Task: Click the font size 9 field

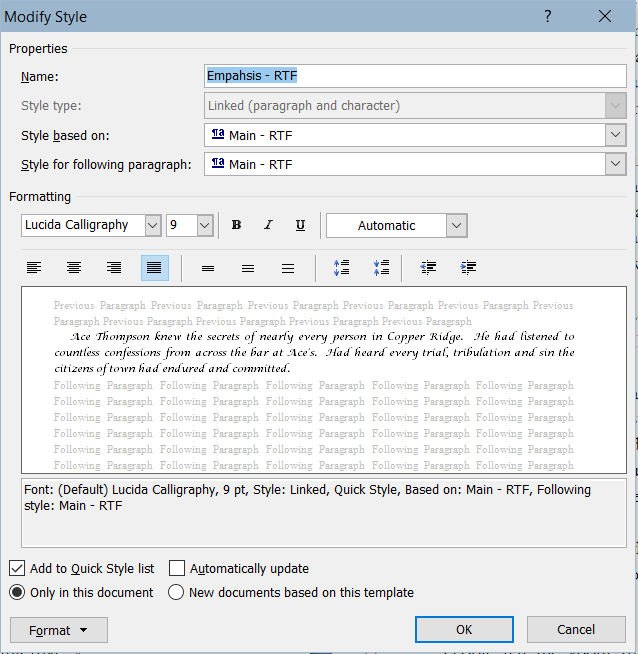Action: point(182,225)
